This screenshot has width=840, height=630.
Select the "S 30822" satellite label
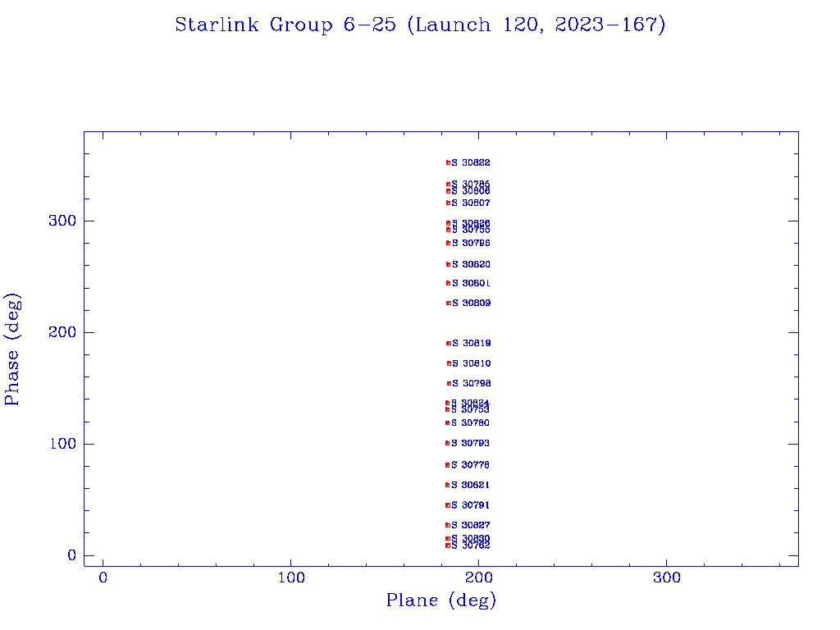click(471, 162)
